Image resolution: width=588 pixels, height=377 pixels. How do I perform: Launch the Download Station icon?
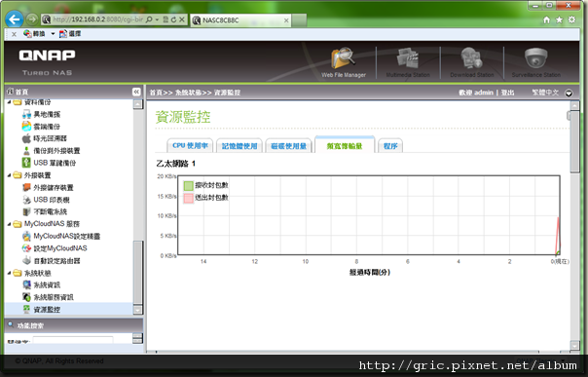click(472, 62)
